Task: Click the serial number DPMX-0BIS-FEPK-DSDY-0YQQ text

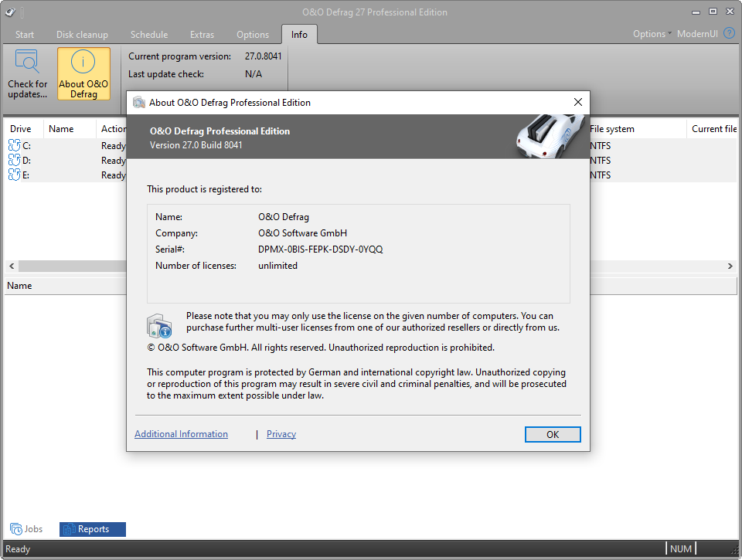Action: (320, 249)
